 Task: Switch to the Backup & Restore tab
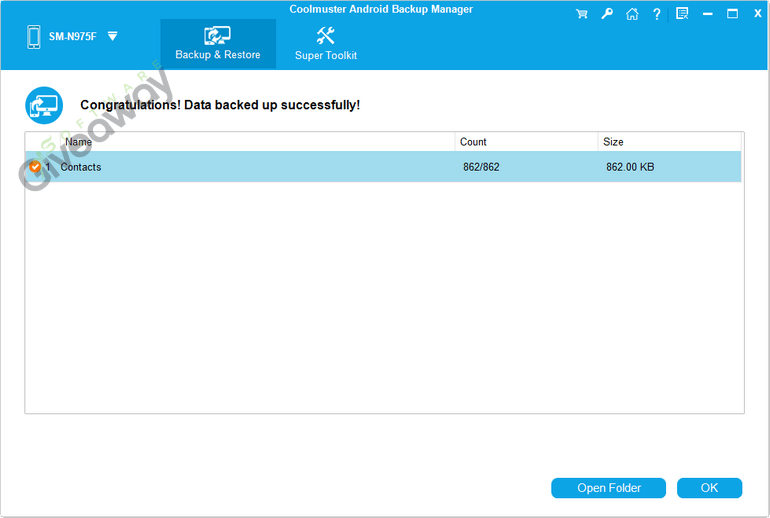coord(218,44)
